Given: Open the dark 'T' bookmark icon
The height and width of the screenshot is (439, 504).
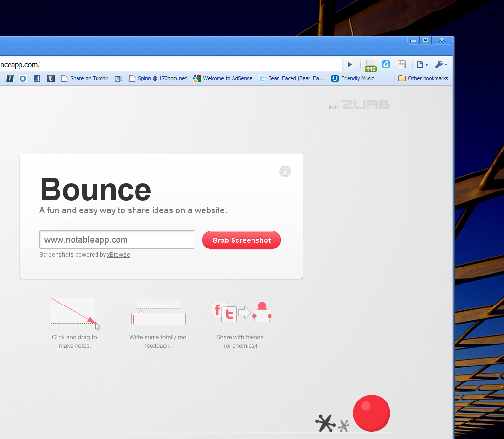Looking at the screenshot, I should (10, 78).
